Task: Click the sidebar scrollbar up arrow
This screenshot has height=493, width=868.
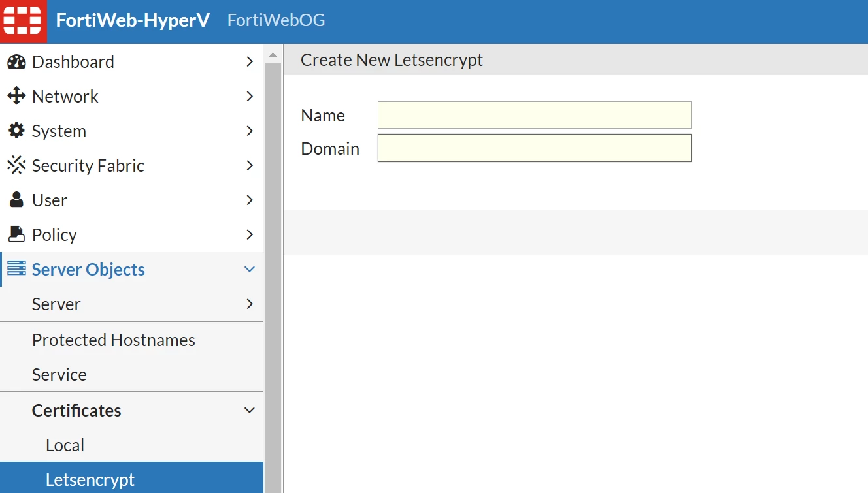Action: click(273, 54)
